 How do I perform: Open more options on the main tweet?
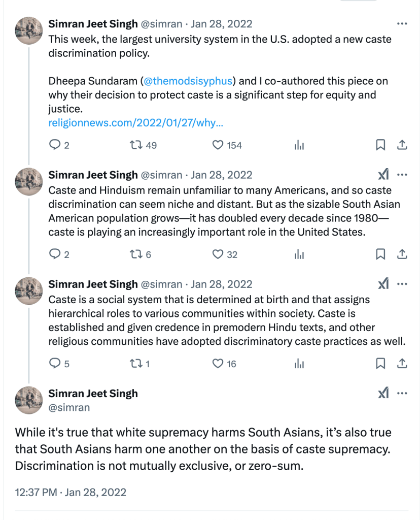point(402,393)
